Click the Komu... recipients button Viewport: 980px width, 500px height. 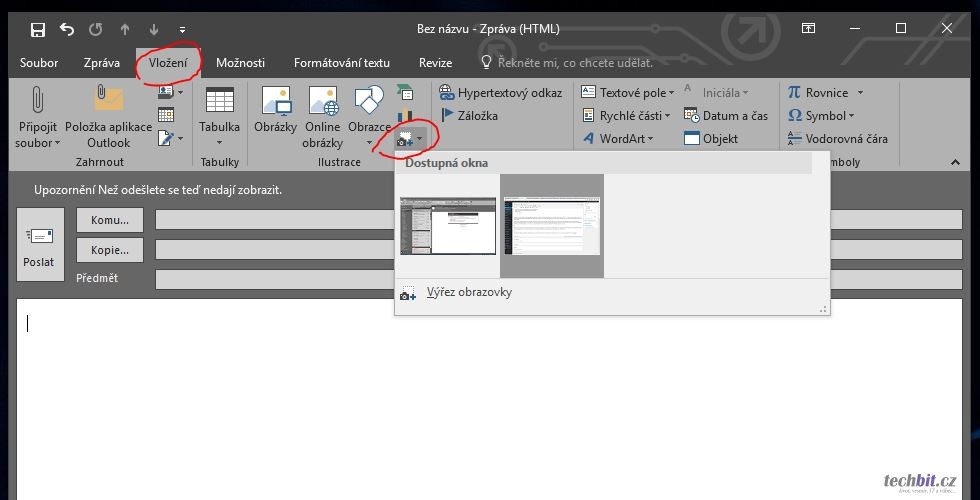[110, 220]
